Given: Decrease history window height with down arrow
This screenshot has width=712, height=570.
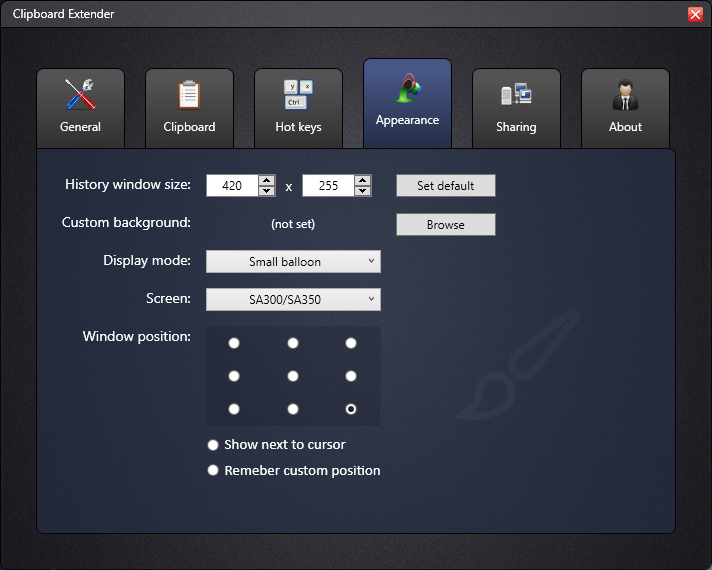Looking at the screenshot, I should coord(362,191).
